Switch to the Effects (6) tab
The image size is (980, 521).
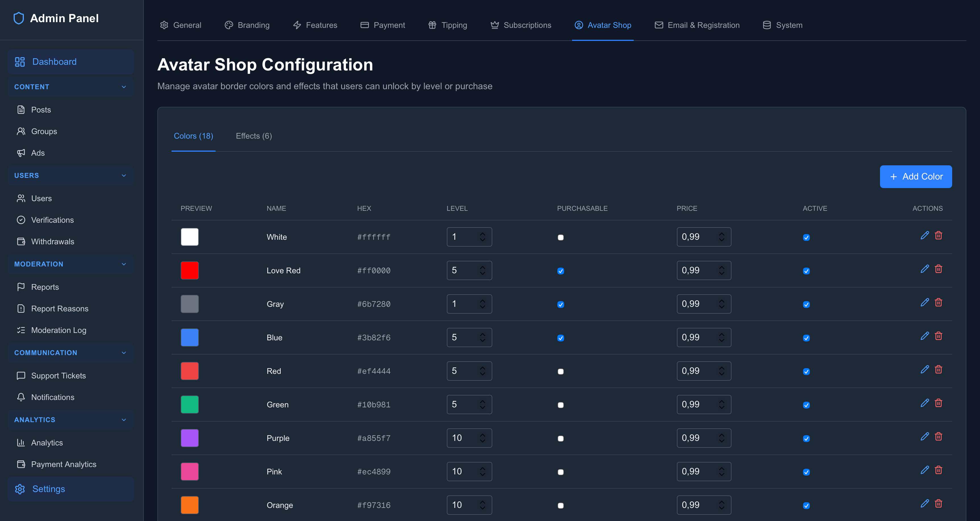254,136
